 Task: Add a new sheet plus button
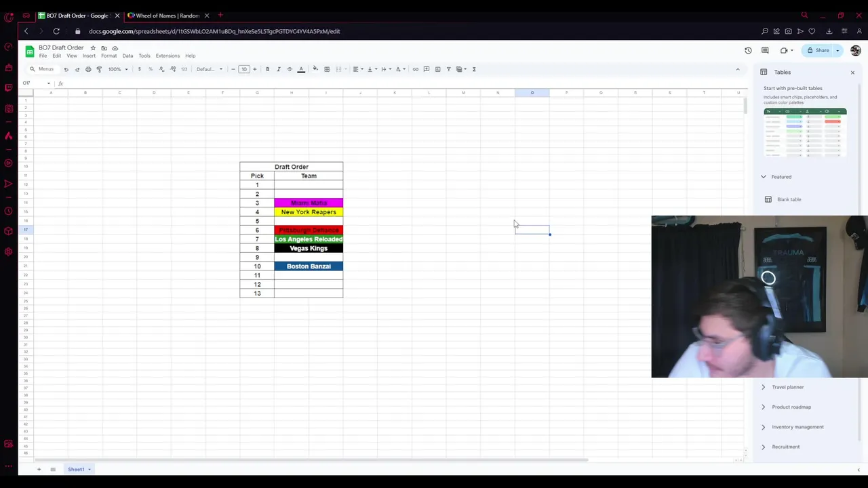(x=39, y=469)
